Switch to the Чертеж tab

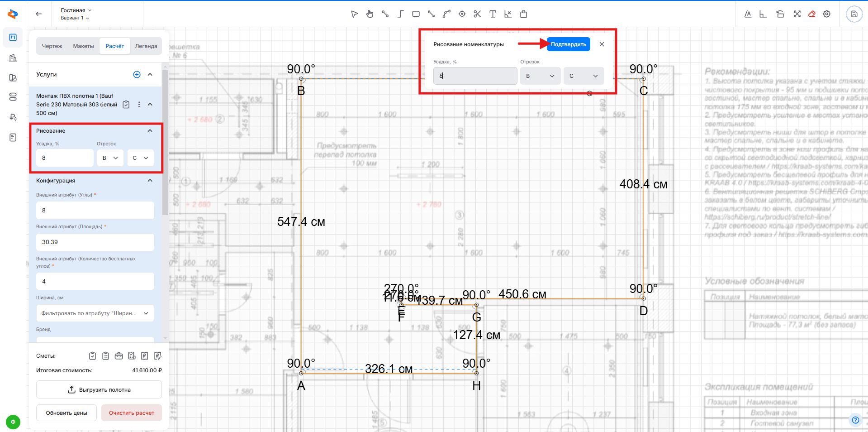pos(52,46)
